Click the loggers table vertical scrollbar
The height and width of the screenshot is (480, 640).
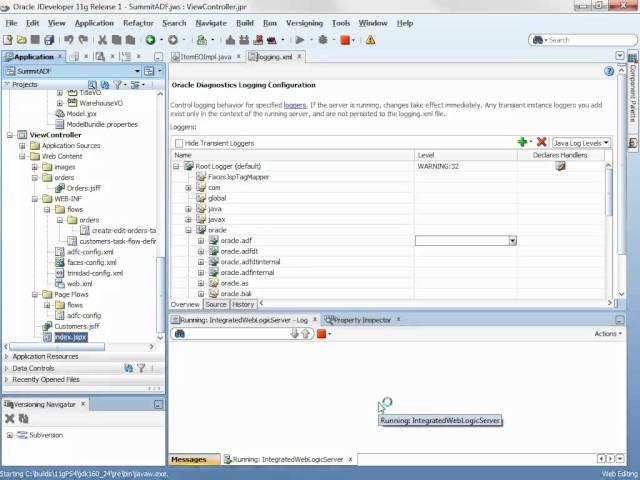(608, 191)
